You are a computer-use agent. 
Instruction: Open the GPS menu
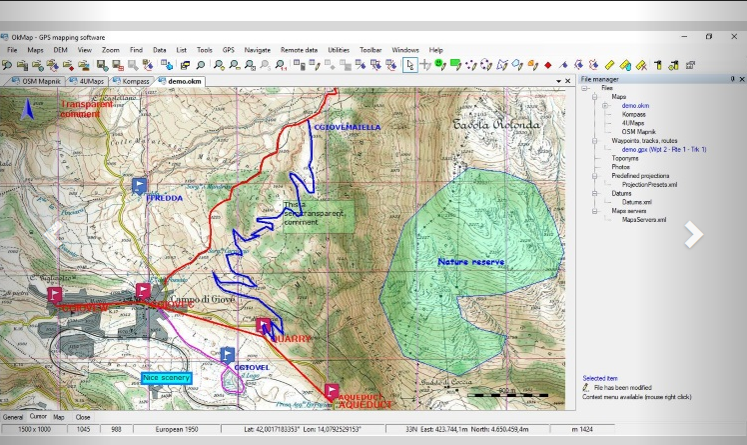click(228, 50)
